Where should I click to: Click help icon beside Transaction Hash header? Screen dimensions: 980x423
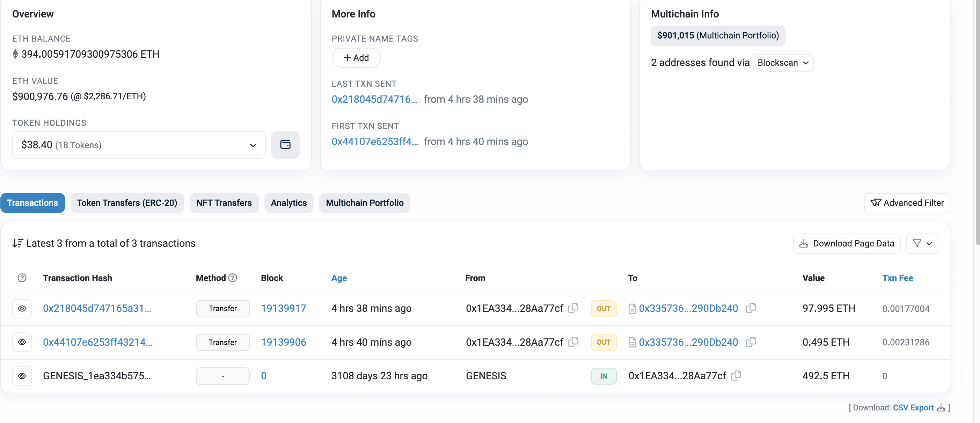22,278
